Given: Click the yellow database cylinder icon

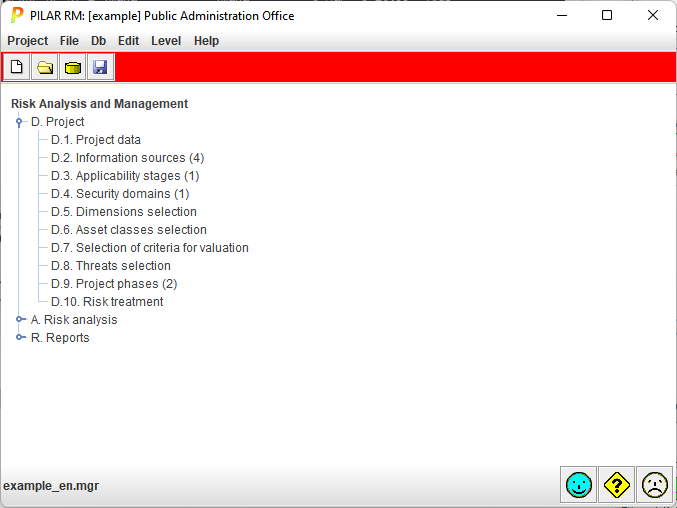Looking at the screenshot, I should point(73,67).
